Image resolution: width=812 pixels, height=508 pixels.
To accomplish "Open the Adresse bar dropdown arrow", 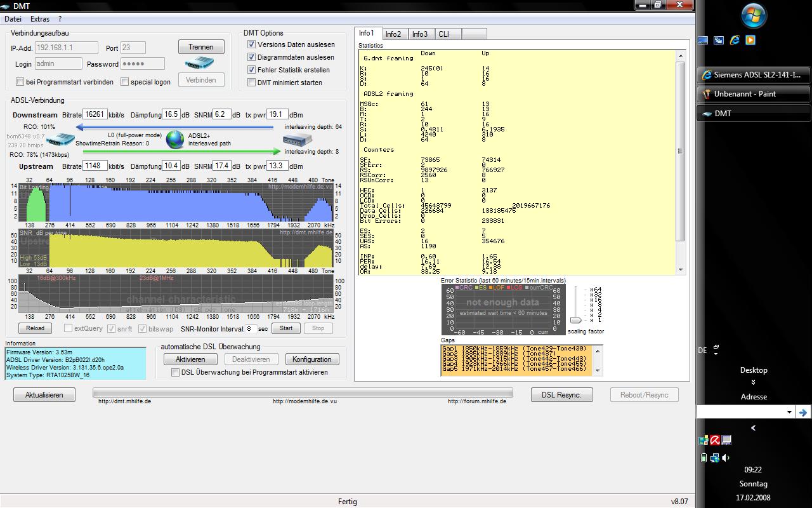I will [789, 412].
